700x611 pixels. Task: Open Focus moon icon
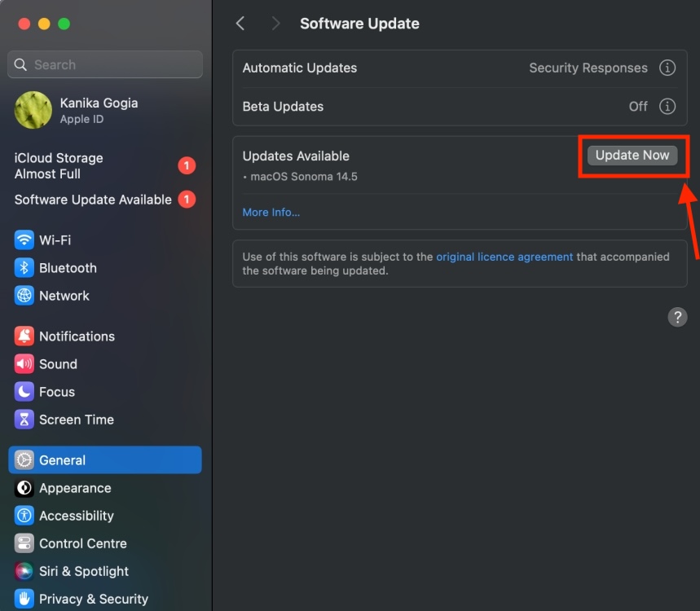(24, 392)
